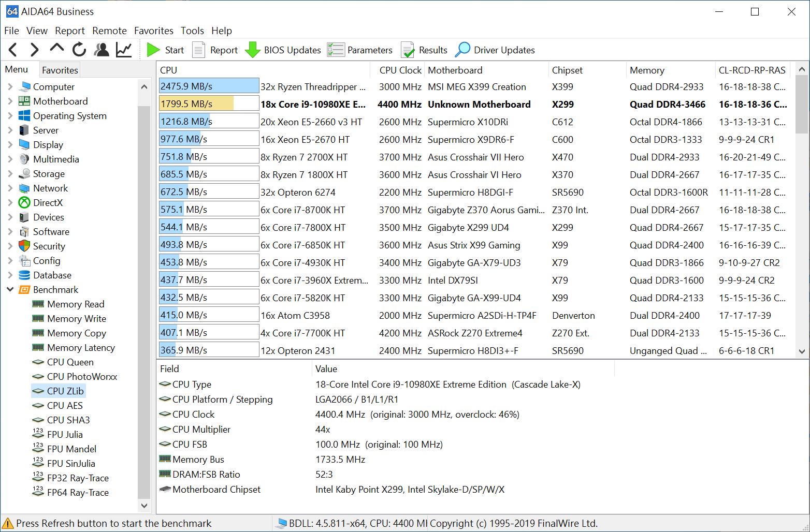Click sidebar tree scrollbar down arrow

144,506
